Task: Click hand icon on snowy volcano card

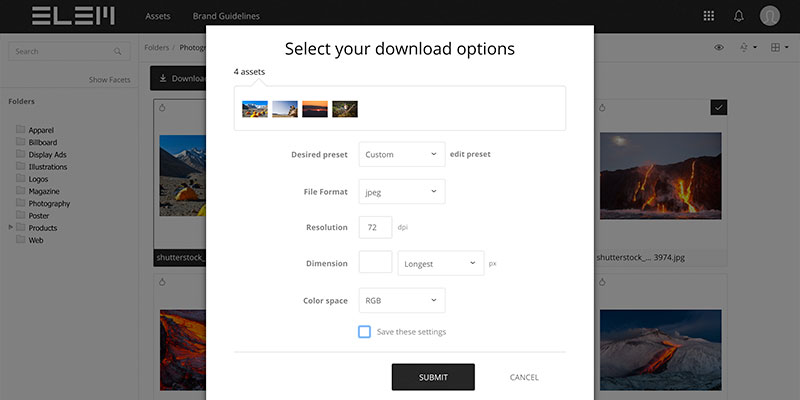Action: (x=602, y=282)
